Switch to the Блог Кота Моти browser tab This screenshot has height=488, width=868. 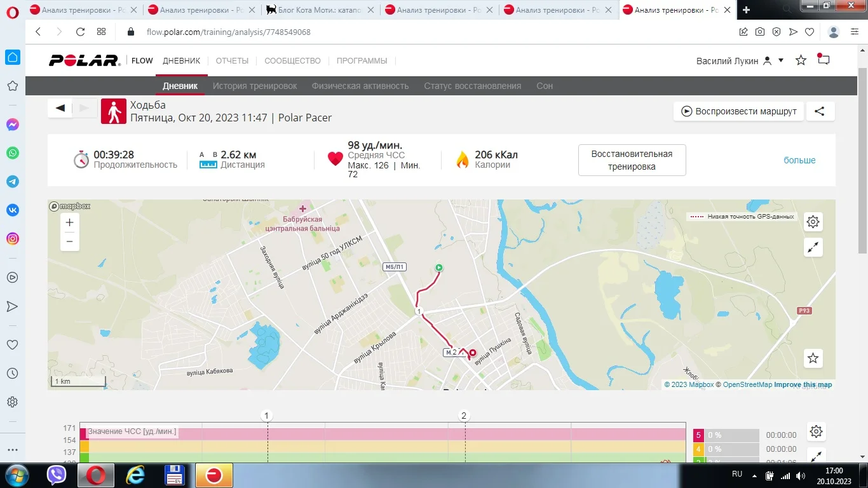(321, 10)
